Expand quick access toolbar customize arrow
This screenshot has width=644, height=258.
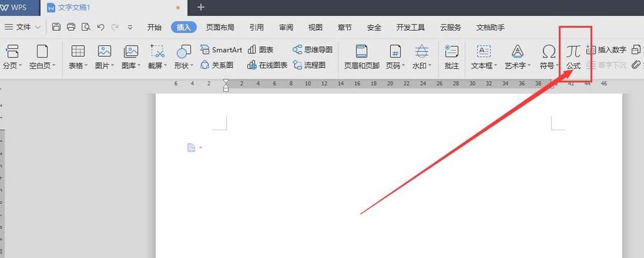(130, 27)
